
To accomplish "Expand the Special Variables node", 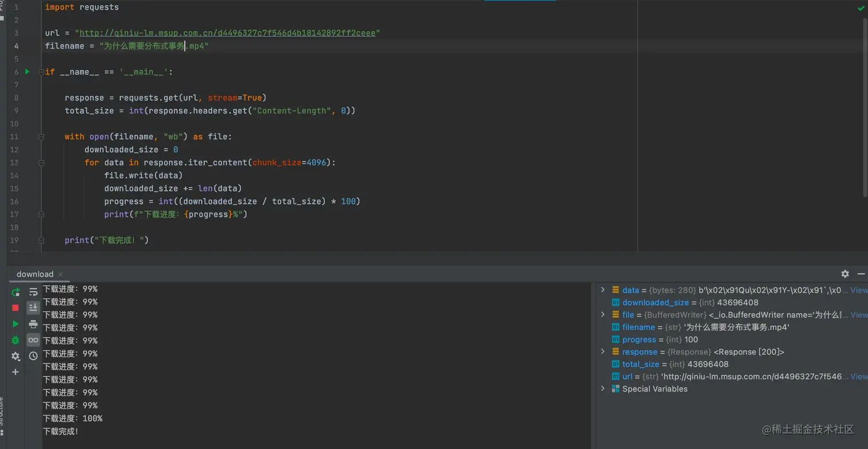I will point(603,389).
